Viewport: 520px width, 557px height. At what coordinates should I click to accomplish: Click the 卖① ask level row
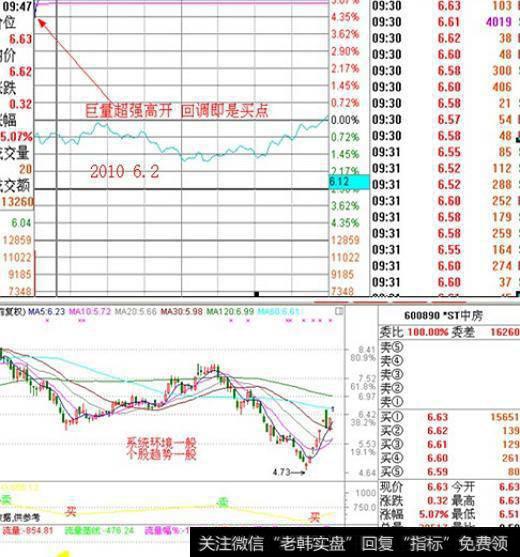pos(450,402)
